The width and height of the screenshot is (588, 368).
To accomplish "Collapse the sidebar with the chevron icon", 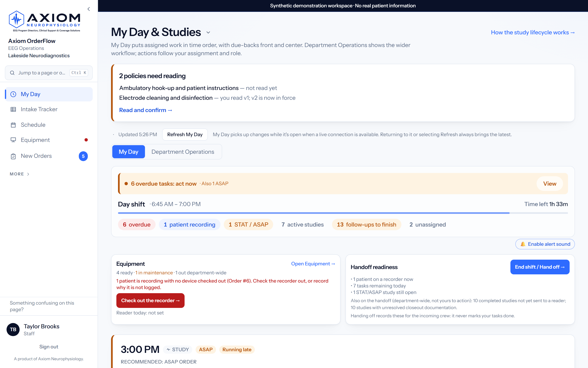I will pyautogui.click(x=89, y=9).
